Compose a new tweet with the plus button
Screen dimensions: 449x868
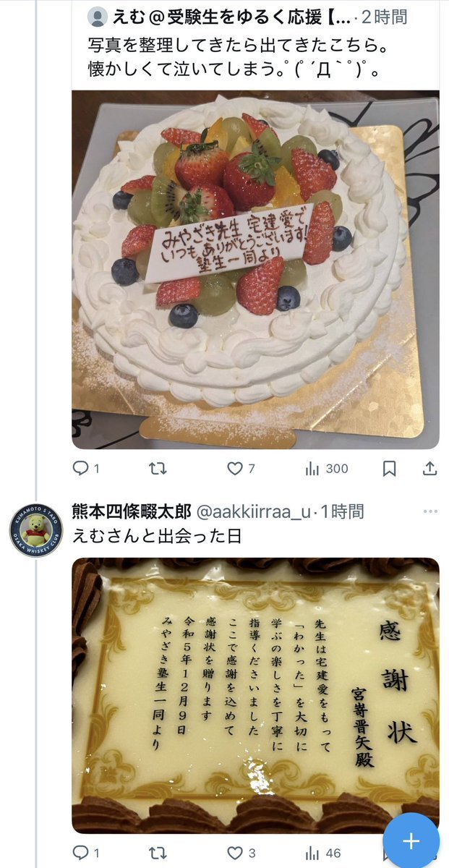point(411,841)
